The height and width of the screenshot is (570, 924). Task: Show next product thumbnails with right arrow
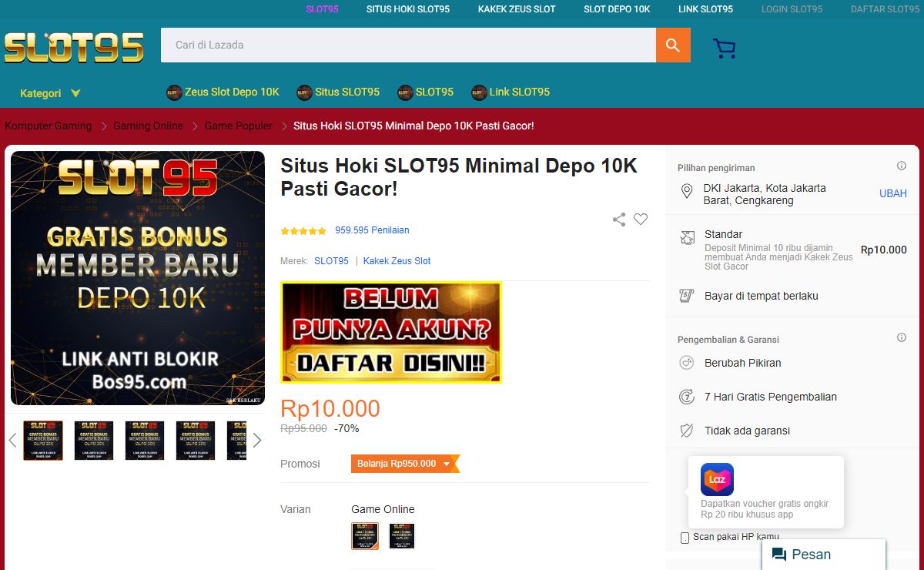pos(257,441)
